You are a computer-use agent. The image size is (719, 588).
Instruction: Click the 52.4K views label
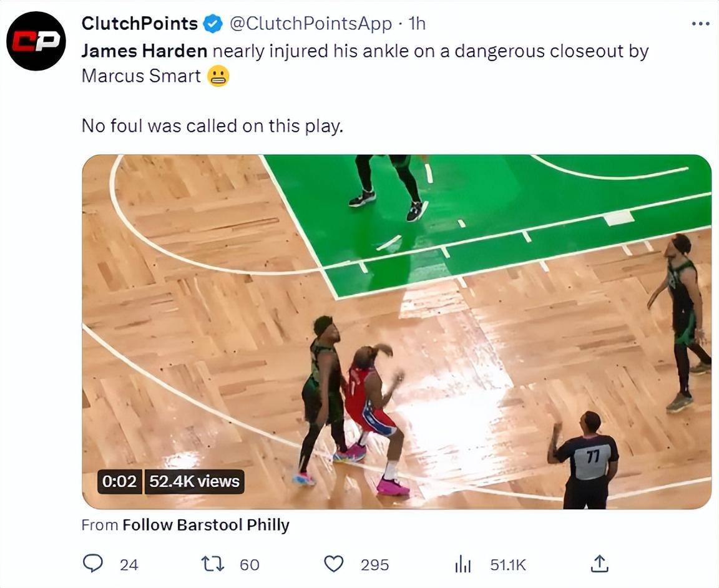[x=195, y=482]
